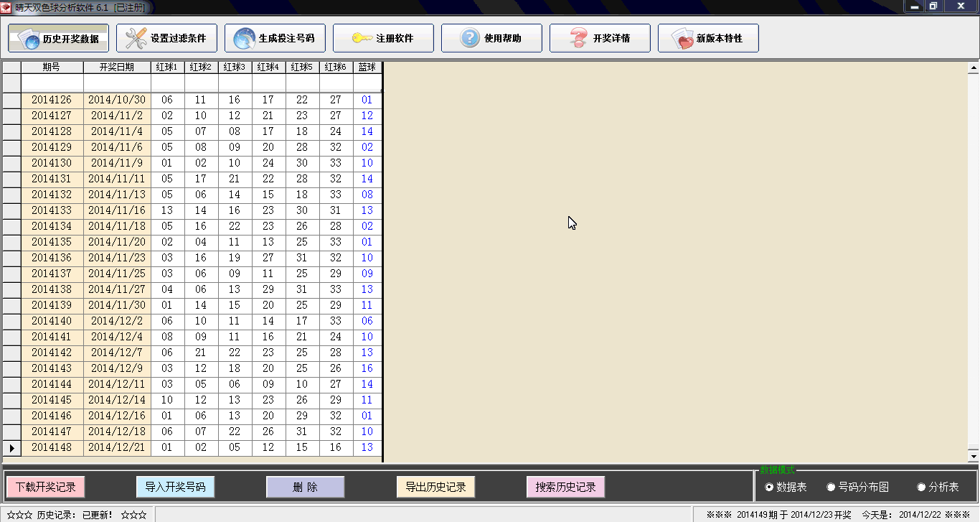The width and height of the screenshot is (980, 522).
Task: Open 设置过滤条件 (set filter conditions)
Action: click(166, 37)
